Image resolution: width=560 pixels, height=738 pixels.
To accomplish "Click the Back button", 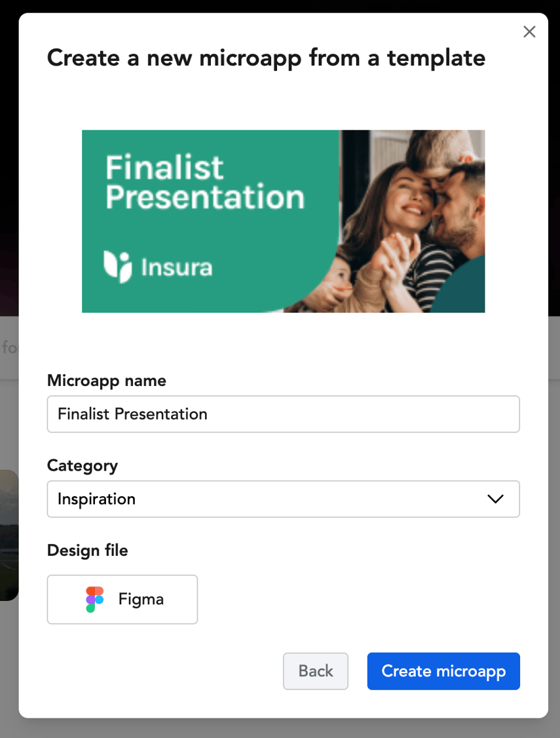I will point(315,671).
